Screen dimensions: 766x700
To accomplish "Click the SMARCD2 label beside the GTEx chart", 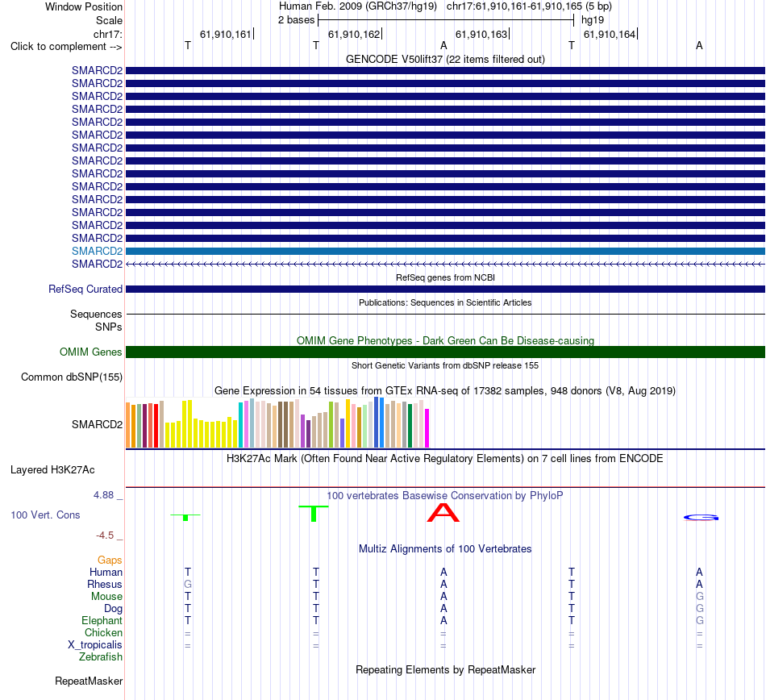I will coord(97,424).
